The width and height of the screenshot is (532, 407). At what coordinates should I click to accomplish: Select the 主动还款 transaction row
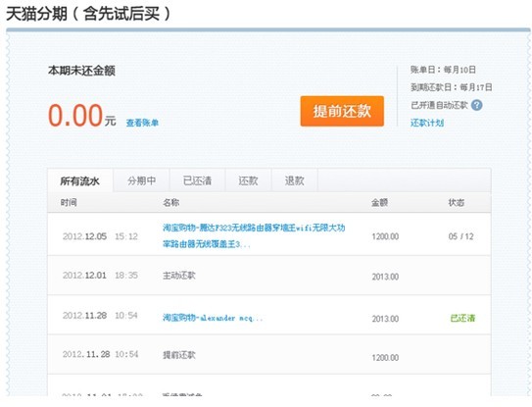(269, 276)
